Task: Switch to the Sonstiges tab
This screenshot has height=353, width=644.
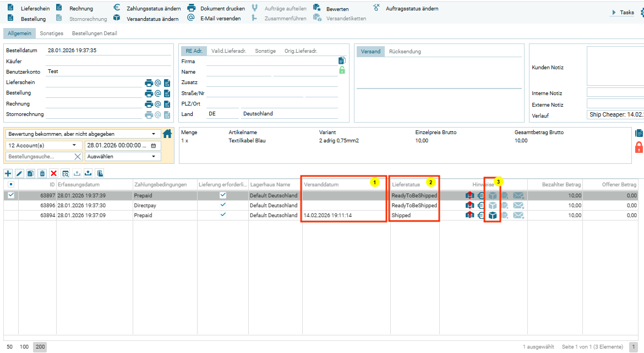Action: pyautogui.click(x=51, y=34)
